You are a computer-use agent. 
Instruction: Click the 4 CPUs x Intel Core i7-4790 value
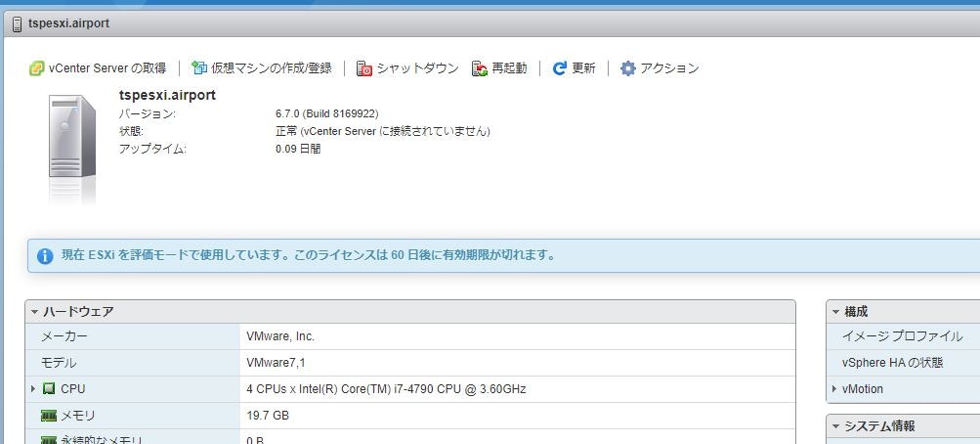pyautogui.click(x=386, y=389)
